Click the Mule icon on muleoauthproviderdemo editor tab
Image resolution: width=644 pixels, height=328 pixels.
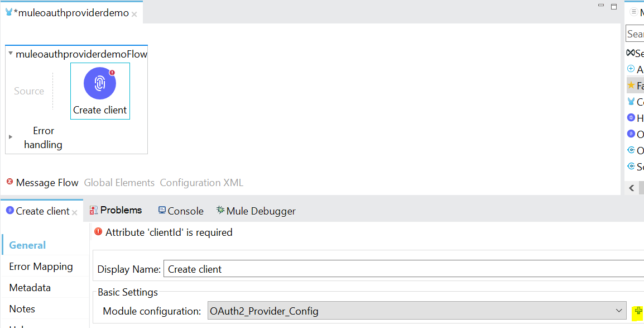[8, 12]
